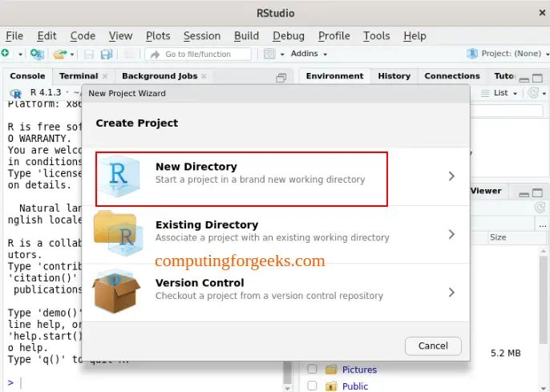Click the Save All documents icon
This screenshot has width=550, height=392.
click(107, 54)
